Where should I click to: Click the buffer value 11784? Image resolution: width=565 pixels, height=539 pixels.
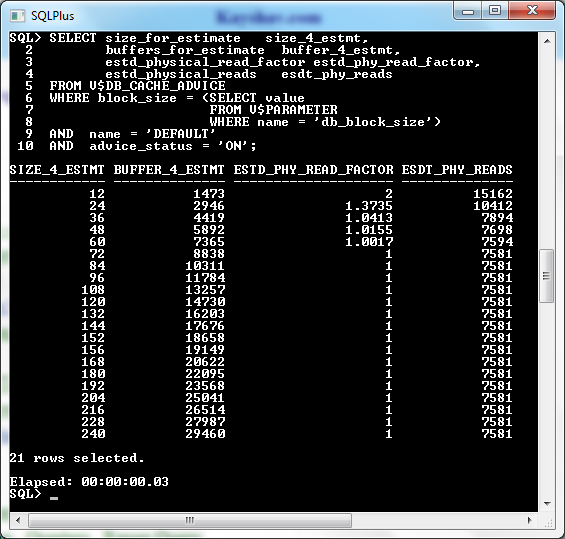pyautogui.click(x=205, y=278)
